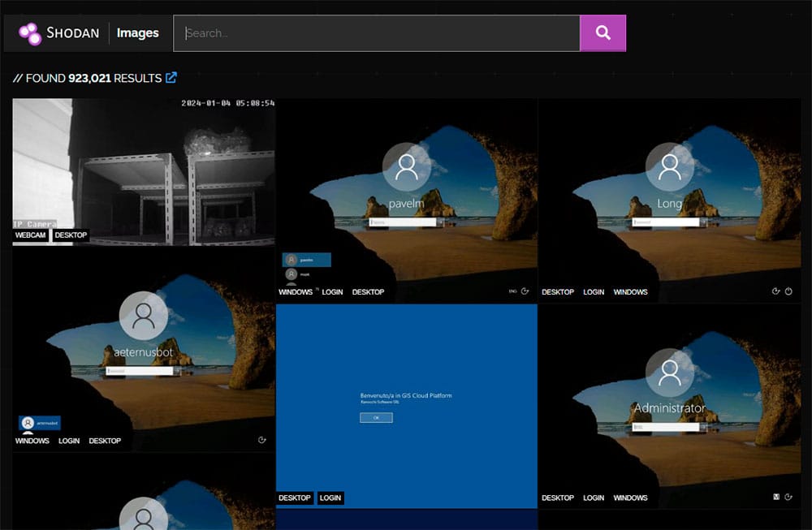This screenshot has height=530, width=812.
Task: Open the Long login screen thumbnail
Action: 670,200
